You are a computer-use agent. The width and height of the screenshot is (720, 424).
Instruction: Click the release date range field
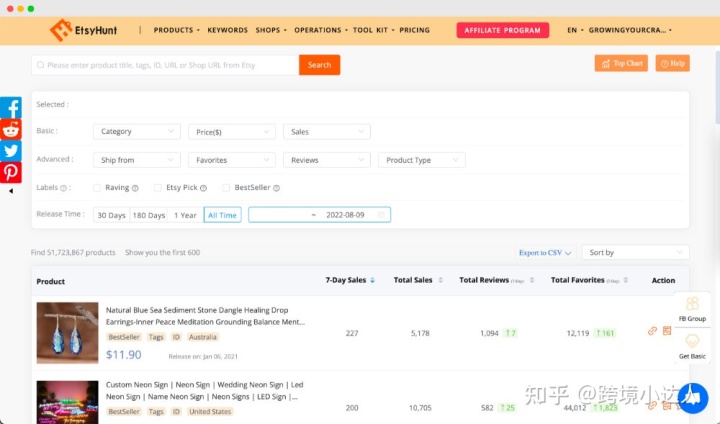coord(320,215)
